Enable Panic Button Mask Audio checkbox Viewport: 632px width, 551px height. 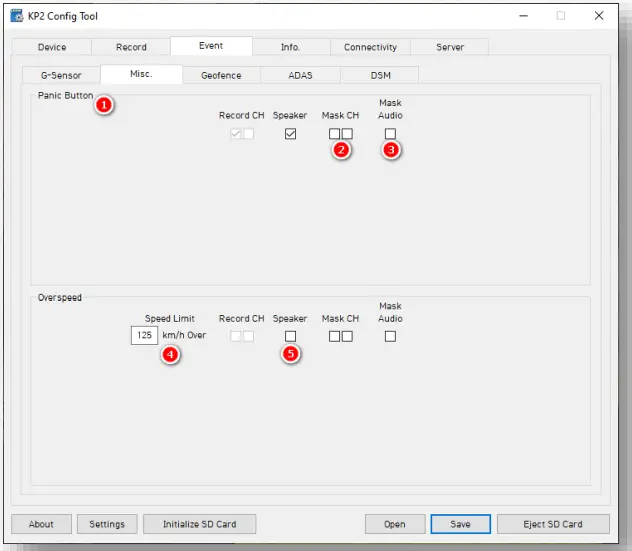click(390, 133)
